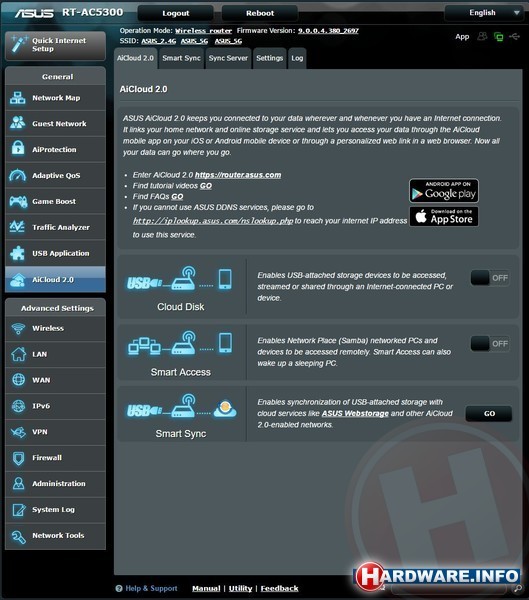The height and width of the screenshot is (600, 529).
Task: Click GO next to Find tutorial videos
Action: click(206, 186)
